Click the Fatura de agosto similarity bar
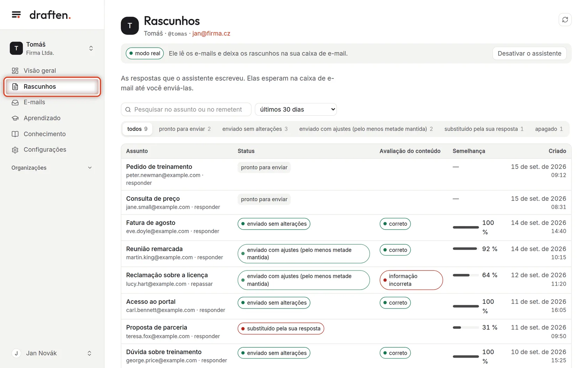Screen dimensions: 588x368 pyautogui.click(x=465, y=227)
